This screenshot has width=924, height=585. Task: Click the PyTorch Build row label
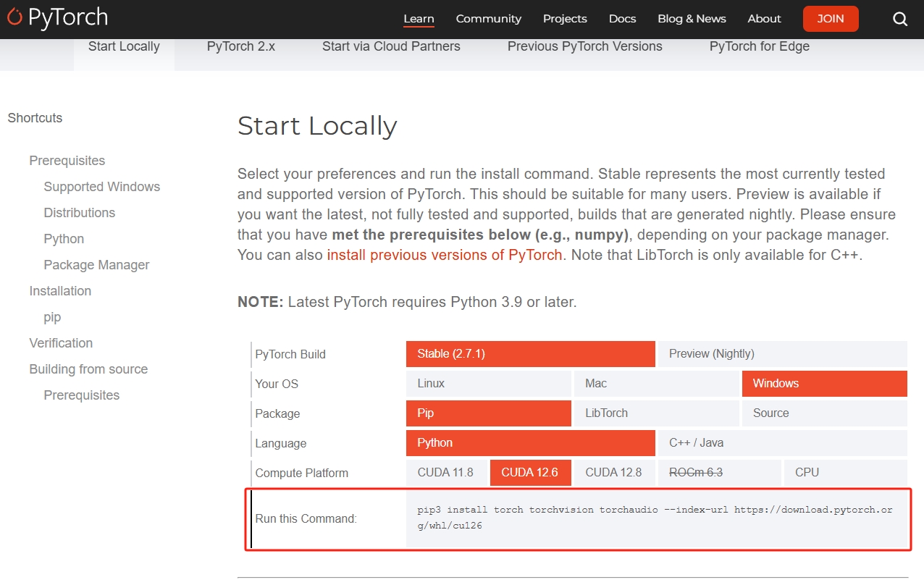290,355
